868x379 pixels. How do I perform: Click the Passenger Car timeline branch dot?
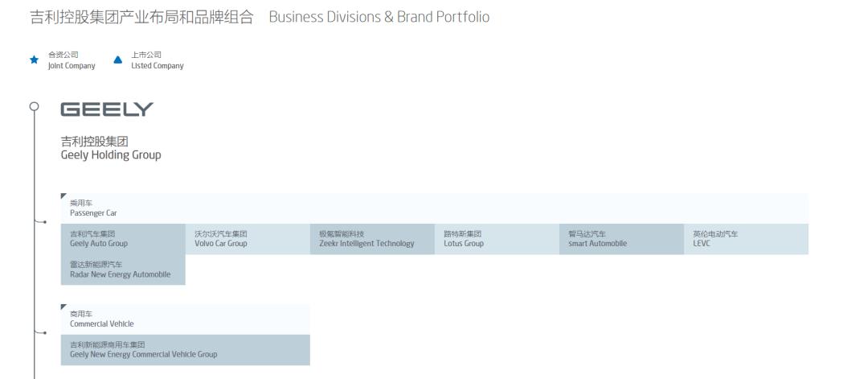coord(44,222)
